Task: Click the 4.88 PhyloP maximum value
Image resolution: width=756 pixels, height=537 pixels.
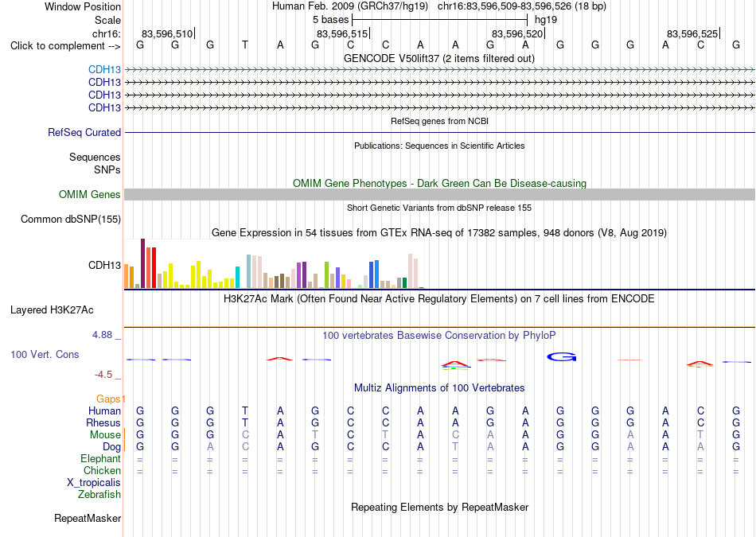Action: (x=102, y=335)
